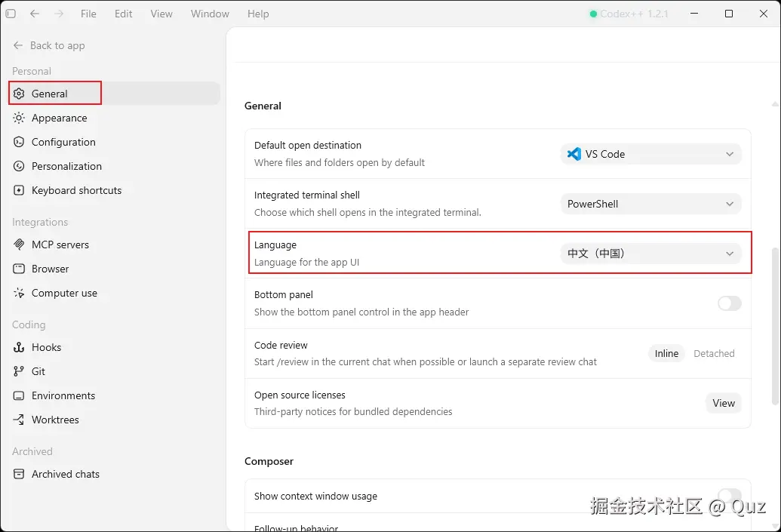Select Inline code review mode
This screenshot has height=532, width=781.
666,353
